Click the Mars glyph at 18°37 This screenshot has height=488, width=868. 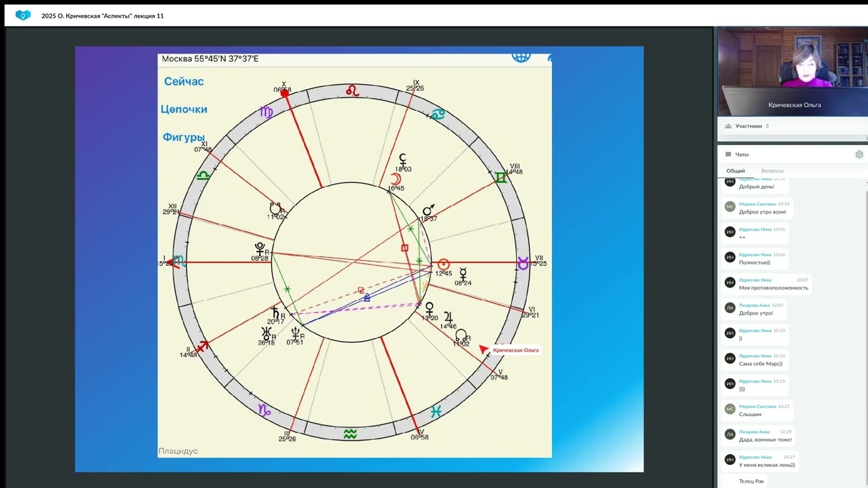pos(428,211)
